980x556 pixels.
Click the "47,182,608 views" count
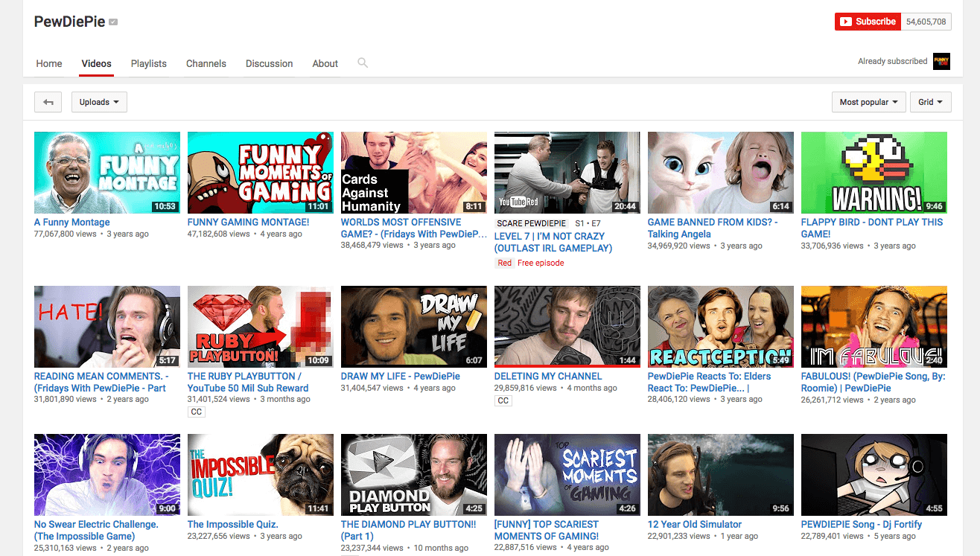(x=219, y=234)
